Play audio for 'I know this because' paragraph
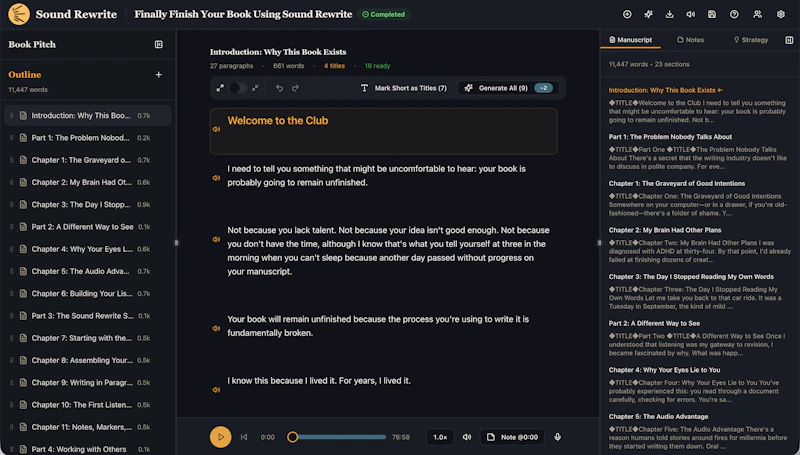 tap(216, 390)
